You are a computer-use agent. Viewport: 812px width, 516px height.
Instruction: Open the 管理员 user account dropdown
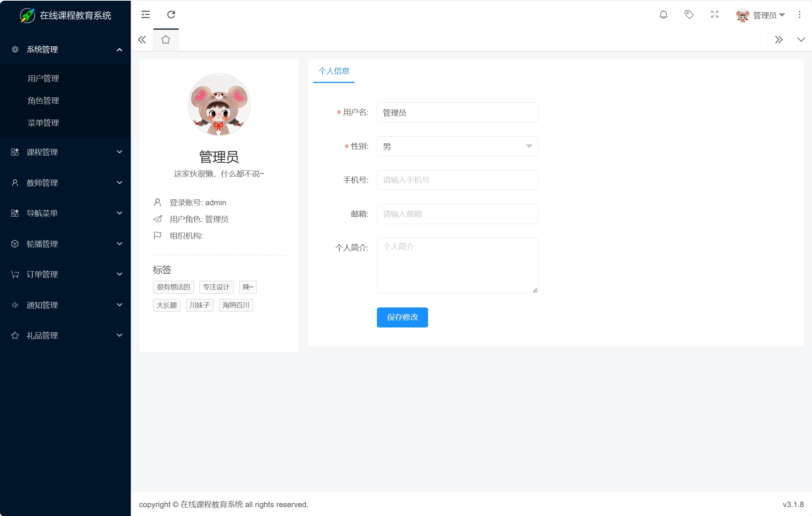[x=760, y=15]
